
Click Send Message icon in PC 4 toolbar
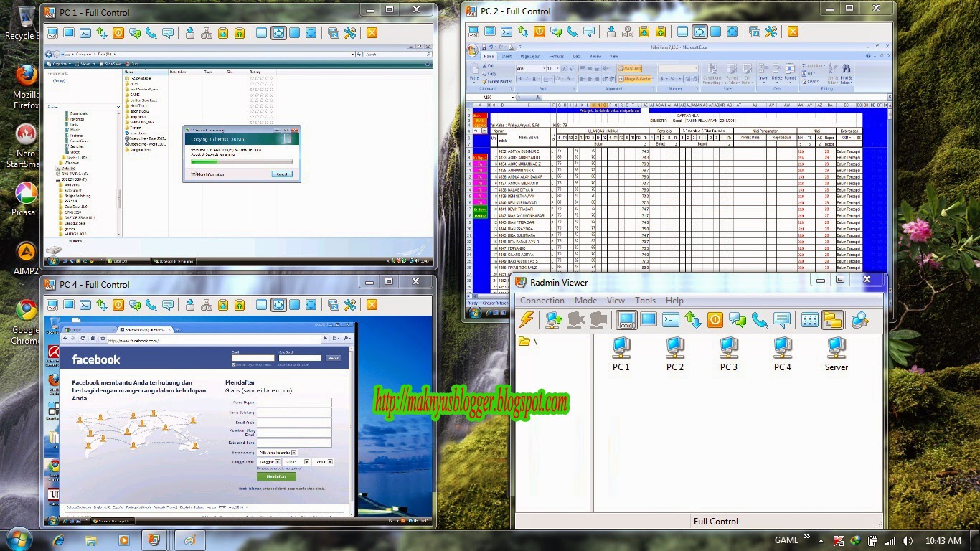(x=168, y=305)
